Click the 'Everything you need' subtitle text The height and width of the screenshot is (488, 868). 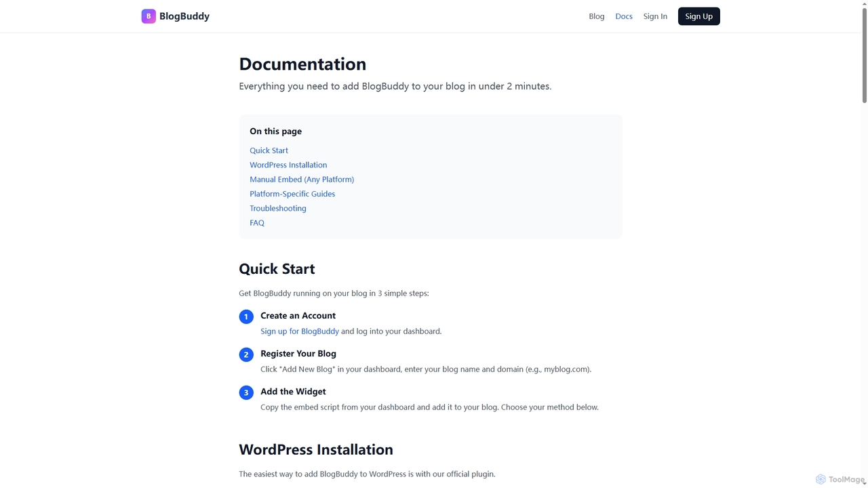pyautogui.click(x=395, y=86)
